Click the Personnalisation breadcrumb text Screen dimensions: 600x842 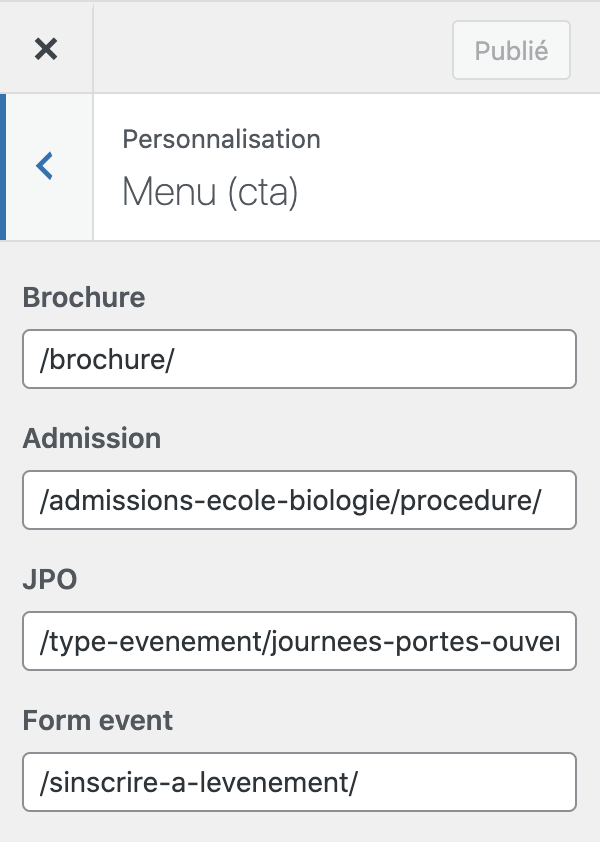[221, 140]
